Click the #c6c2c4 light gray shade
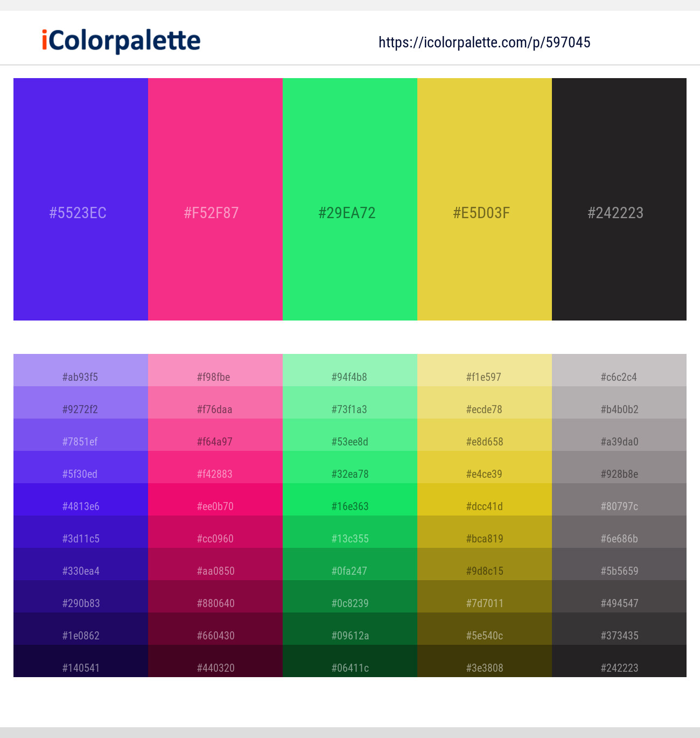 pos(619,370)
